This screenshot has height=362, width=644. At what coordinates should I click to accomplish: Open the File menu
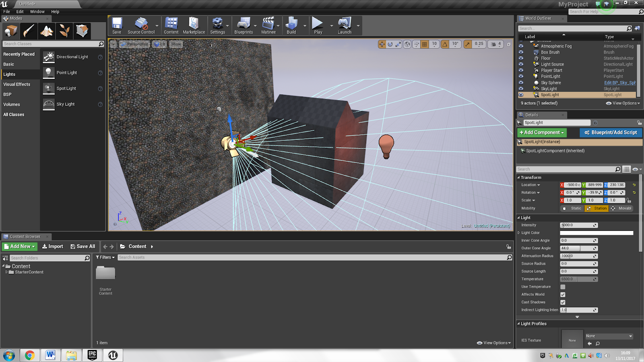pos(6,12)
